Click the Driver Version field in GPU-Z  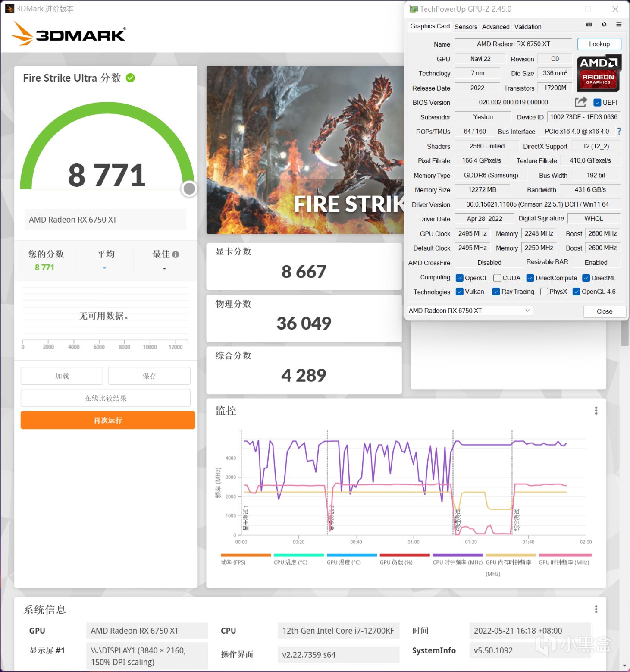pyautogui.click(x=538, y=204)
